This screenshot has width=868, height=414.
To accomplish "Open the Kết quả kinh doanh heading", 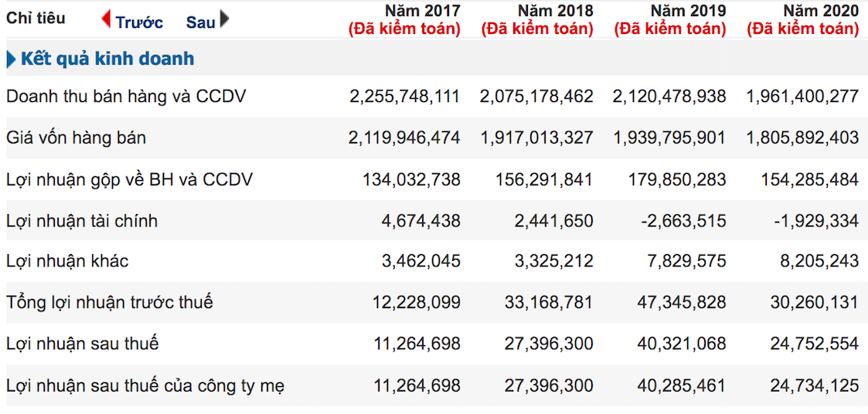I will pos(107,59).
